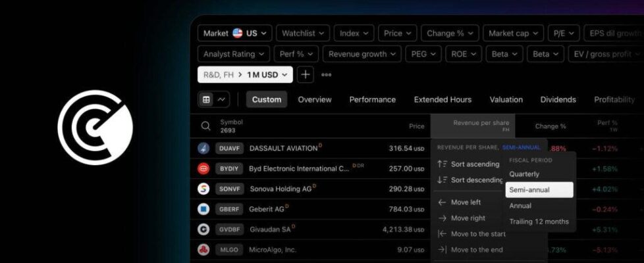Click the GBERF ticker badge
644x263 pixels.
tap(229, 209)
